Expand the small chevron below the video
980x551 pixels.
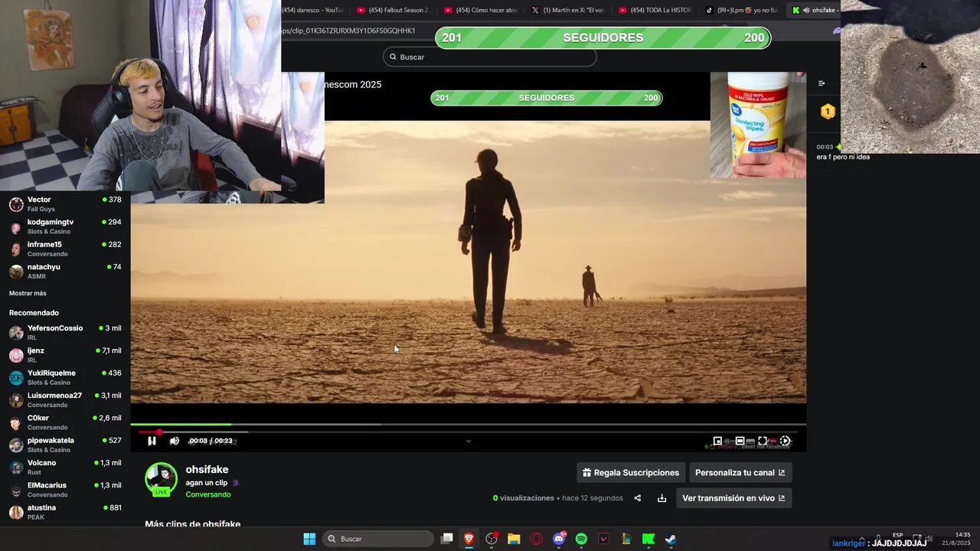coord(469,441)
